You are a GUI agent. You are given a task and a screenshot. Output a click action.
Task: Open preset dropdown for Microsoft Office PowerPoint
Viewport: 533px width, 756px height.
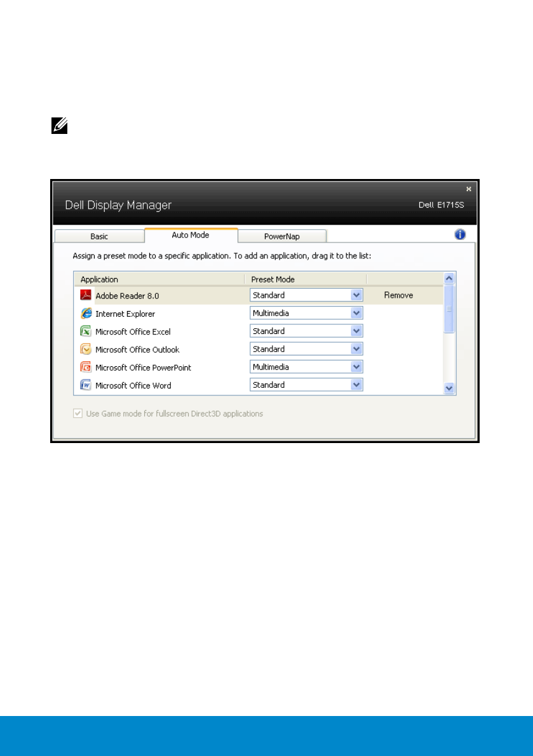(356, 367)
